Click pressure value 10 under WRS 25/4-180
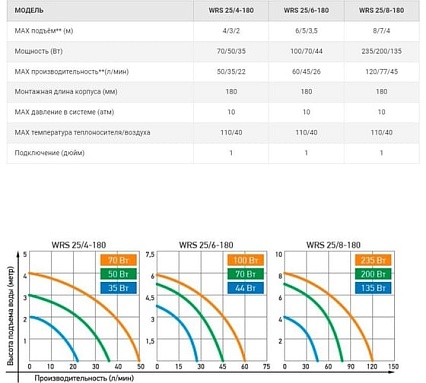Viewport: 426px width, 383px height. [x=231, y=112]
